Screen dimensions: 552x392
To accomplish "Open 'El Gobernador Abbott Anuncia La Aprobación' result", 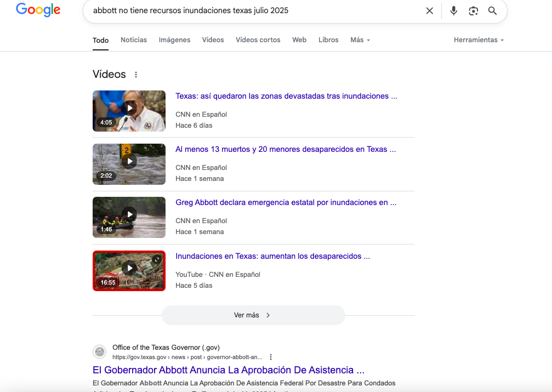I will pos(229,370).
